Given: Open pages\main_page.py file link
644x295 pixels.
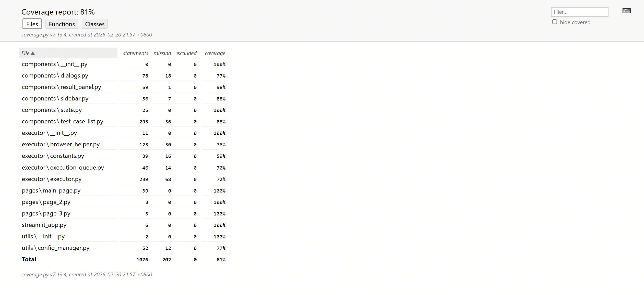Looking at the screenshot, I should [51, 190].
